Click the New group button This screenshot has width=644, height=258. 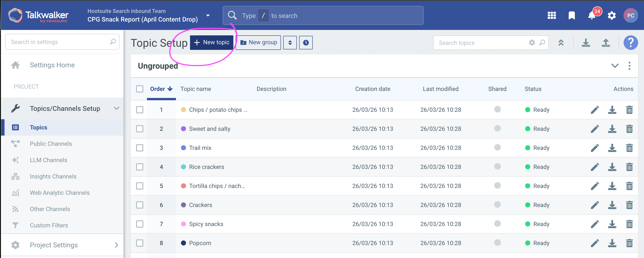[x=258, y=42]
